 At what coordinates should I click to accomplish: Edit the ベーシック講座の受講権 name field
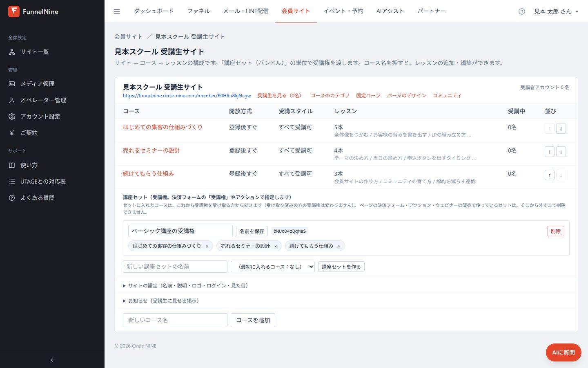180,231
